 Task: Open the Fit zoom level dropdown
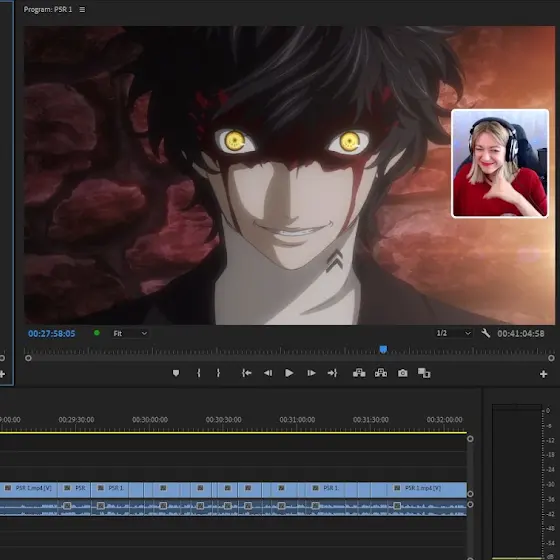[x=130, y=334]
